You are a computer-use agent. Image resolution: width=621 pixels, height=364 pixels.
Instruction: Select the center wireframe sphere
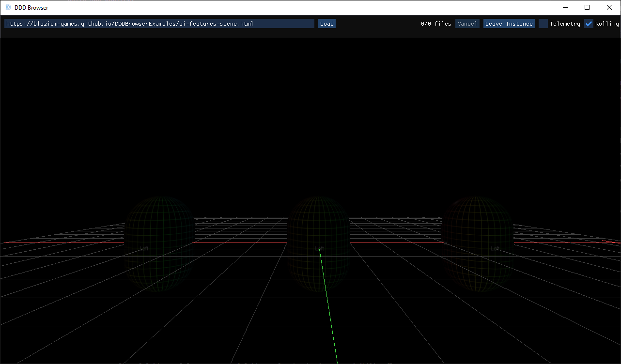(x=318, y=227)
